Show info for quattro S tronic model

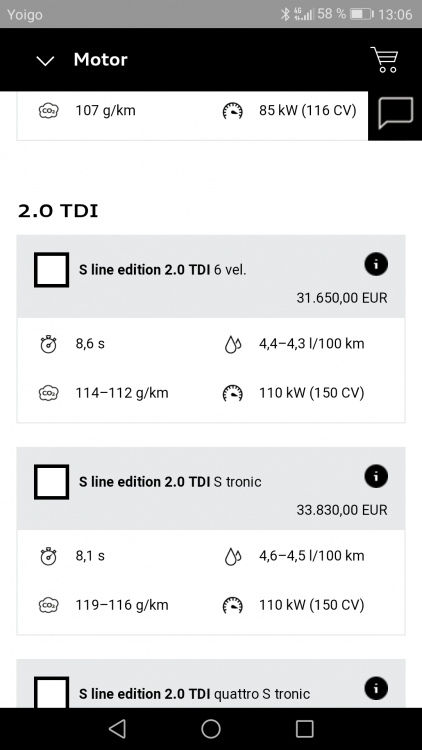(x=376, y=689)
